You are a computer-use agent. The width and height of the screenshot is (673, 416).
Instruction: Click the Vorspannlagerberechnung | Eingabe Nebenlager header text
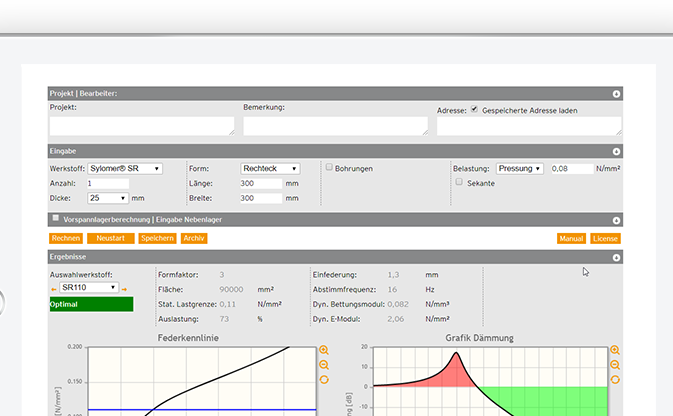point(142,220)
